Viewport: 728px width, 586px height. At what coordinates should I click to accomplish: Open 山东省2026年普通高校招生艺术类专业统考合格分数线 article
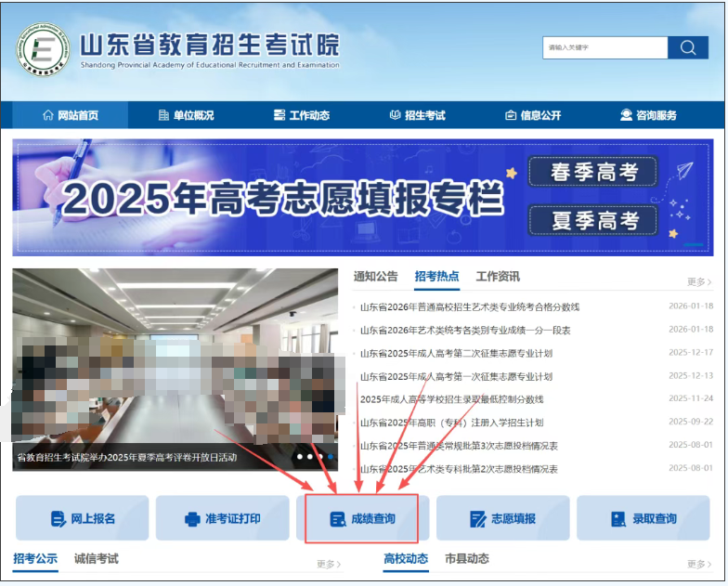470,306
